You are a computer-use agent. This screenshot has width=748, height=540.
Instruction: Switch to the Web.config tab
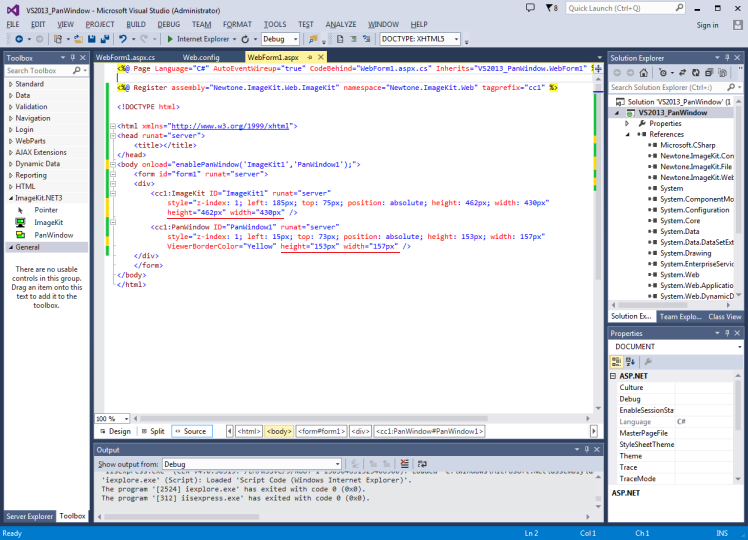(x=201, y=57)
